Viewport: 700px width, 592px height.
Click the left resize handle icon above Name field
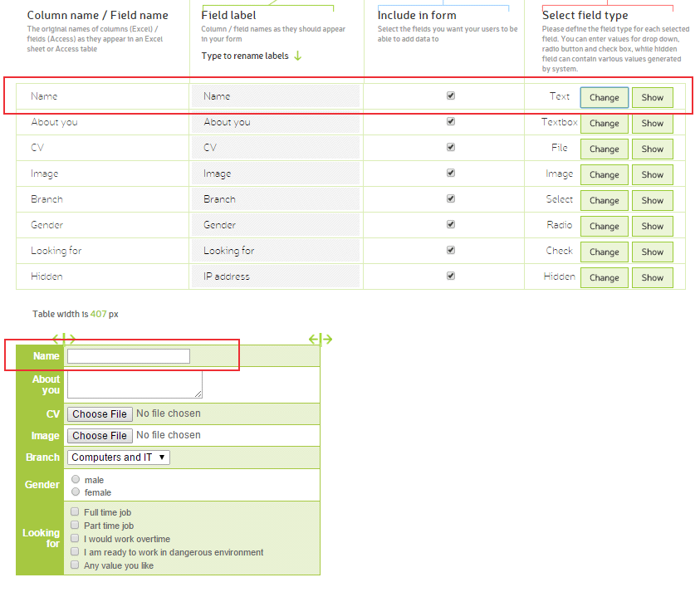point(64,339)
